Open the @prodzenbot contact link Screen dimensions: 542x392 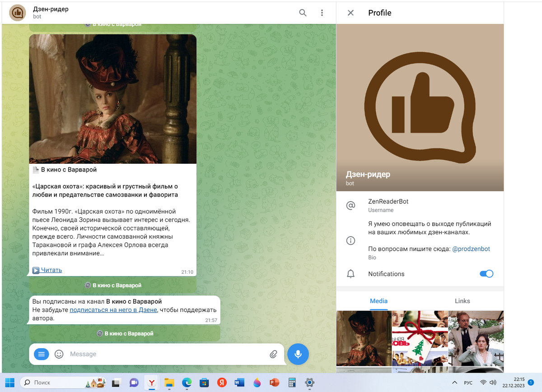point(471,249)
